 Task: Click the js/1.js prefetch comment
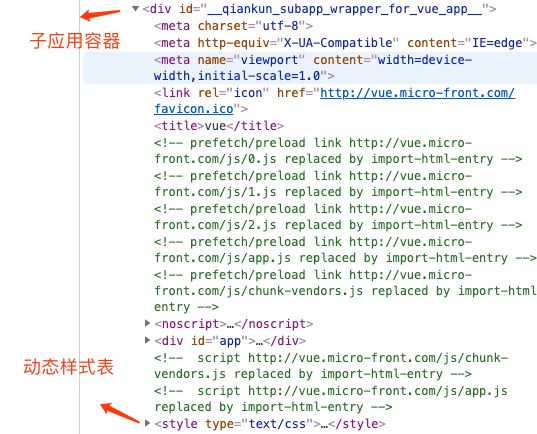point(338,184)
